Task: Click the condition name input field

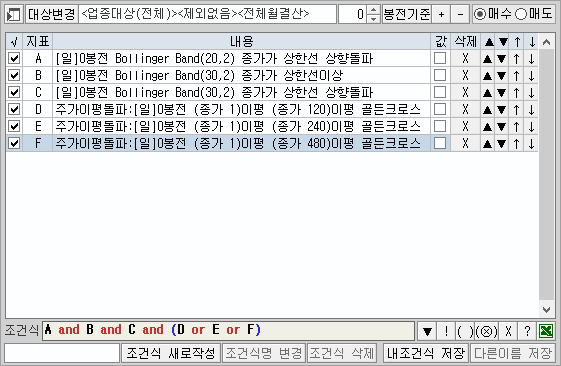Action: 62,353
